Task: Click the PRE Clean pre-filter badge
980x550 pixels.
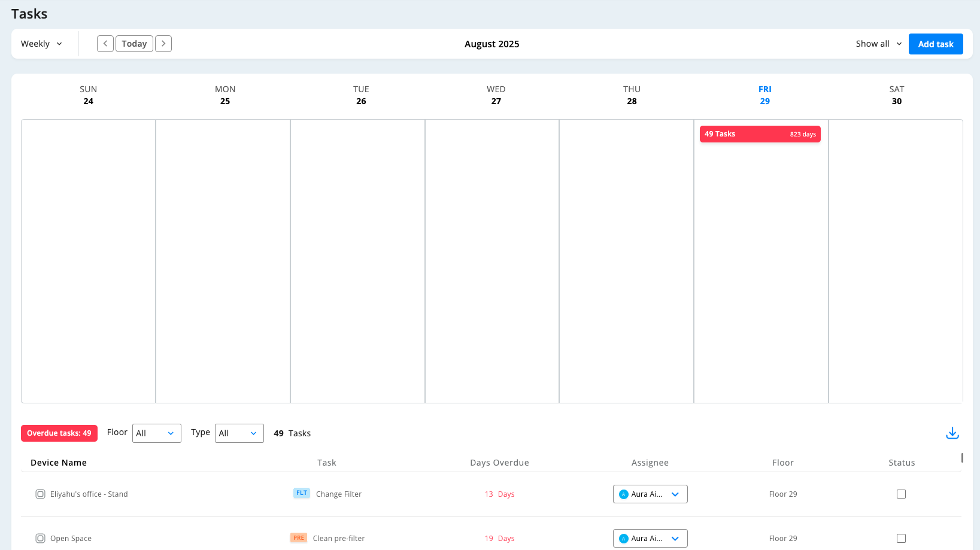Action: [298, 538]
